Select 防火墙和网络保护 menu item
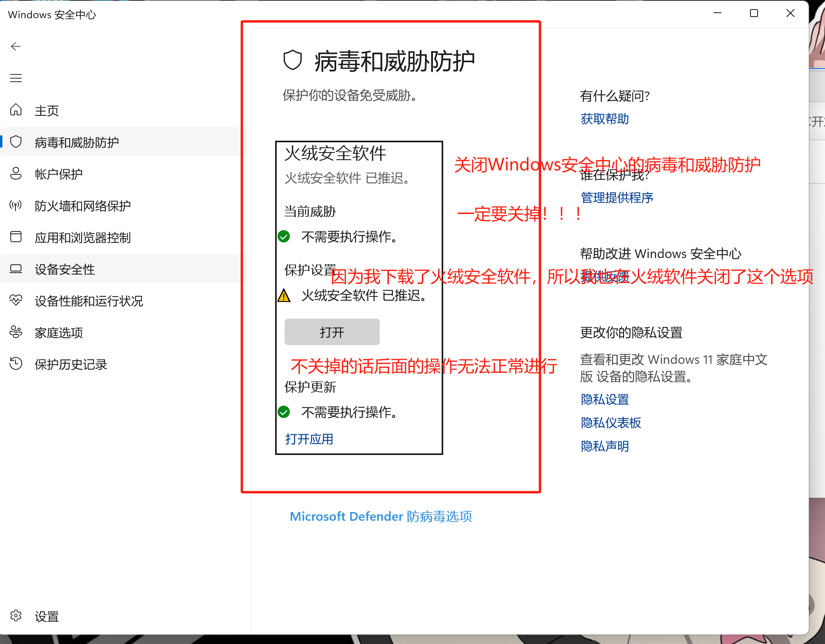This screenshot has height=644, width=825. pyautogui.click(x=82, y=206)
